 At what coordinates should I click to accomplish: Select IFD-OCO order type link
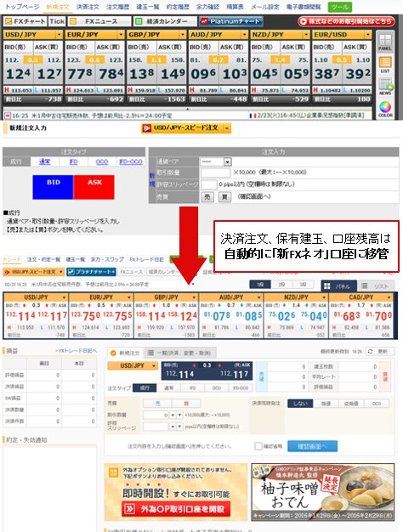click(130, 161)
